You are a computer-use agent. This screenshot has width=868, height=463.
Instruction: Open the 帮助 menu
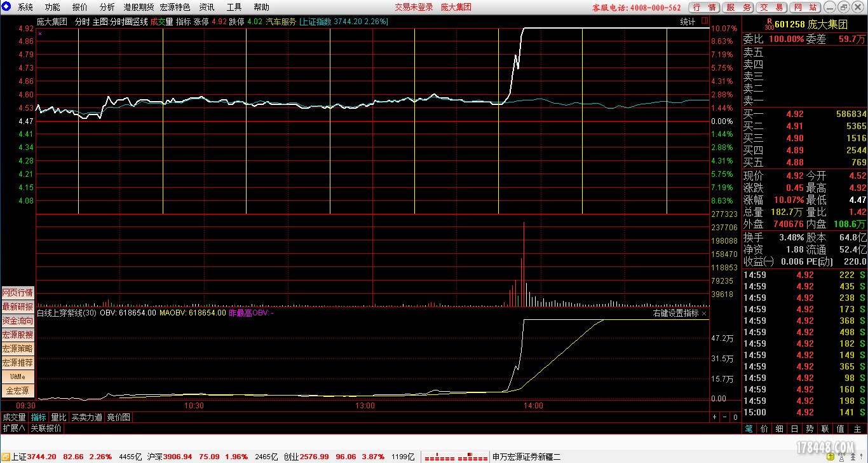[x=261, y=8]
